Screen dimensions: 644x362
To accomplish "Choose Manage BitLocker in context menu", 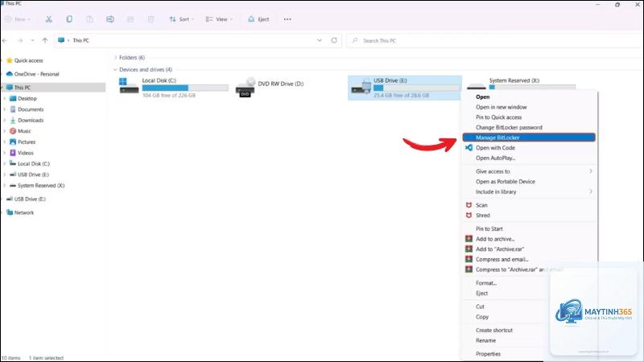I will point(529,138).
